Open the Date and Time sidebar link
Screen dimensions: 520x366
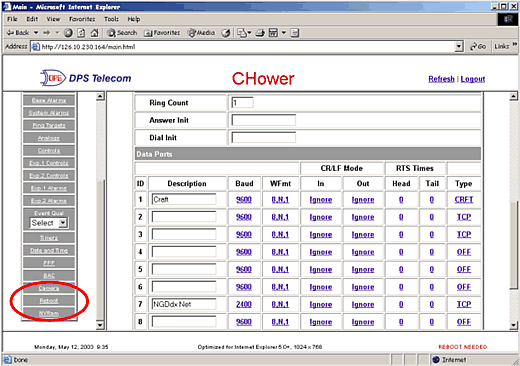[49, 250]
